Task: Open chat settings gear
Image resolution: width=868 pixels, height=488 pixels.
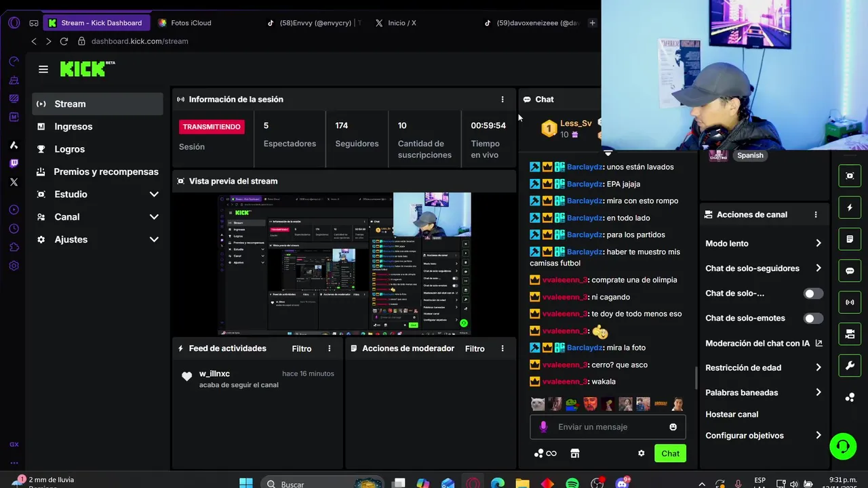Action: [x=641, y=453]
